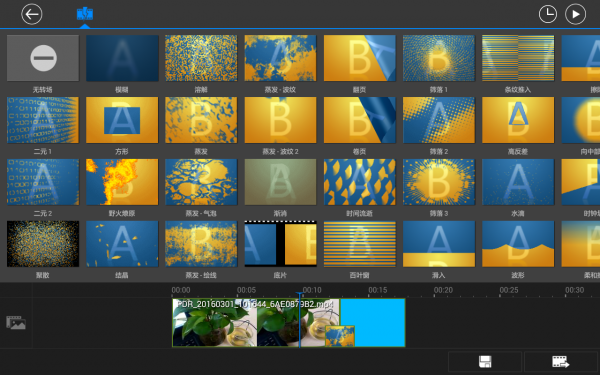Select the transition marker between clips
This screenshot has width=600, height=375.
click(x=340, y=336)
